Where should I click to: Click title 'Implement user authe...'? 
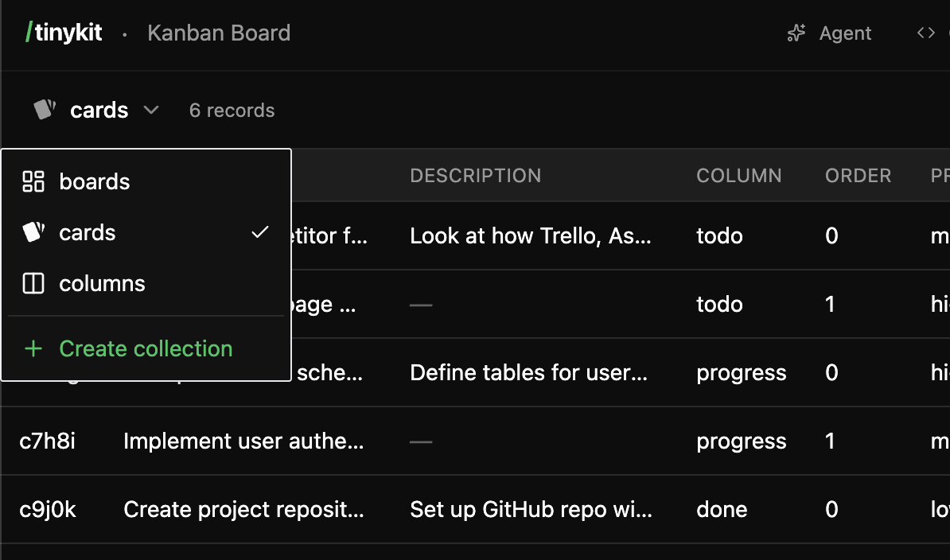click(243, 441)
